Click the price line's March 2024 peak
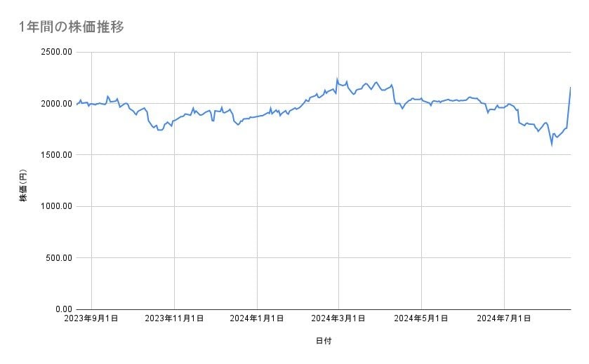This screenshot has width=589, height=364. coord(337,79)
